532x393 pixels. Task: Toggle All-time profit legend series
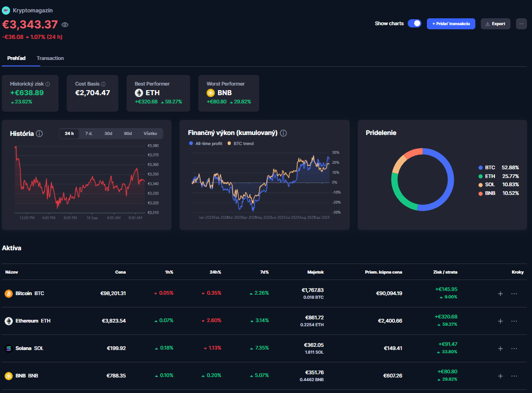206,144
